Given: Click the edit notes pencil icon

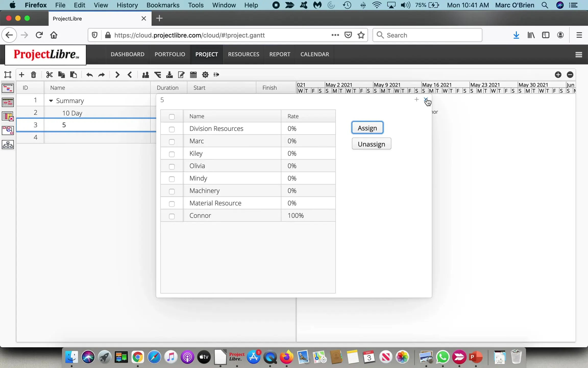Looking at the screenshot, I should click(181, 75).
